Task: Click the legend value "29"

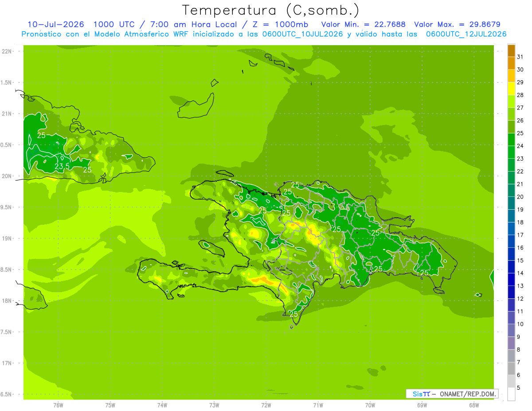Action: click(520, 82)
